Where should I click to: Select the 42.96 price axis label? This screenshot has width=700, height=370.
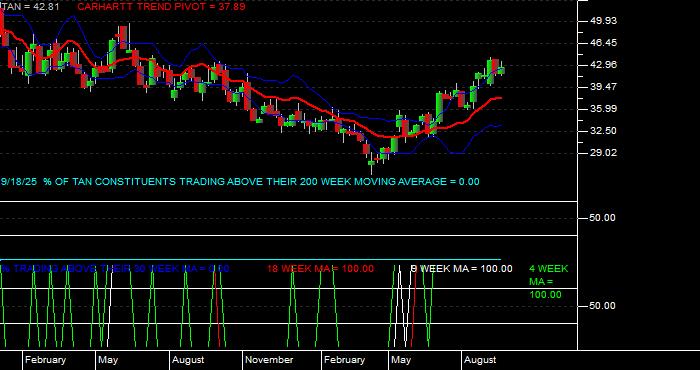tap(603, 65)
